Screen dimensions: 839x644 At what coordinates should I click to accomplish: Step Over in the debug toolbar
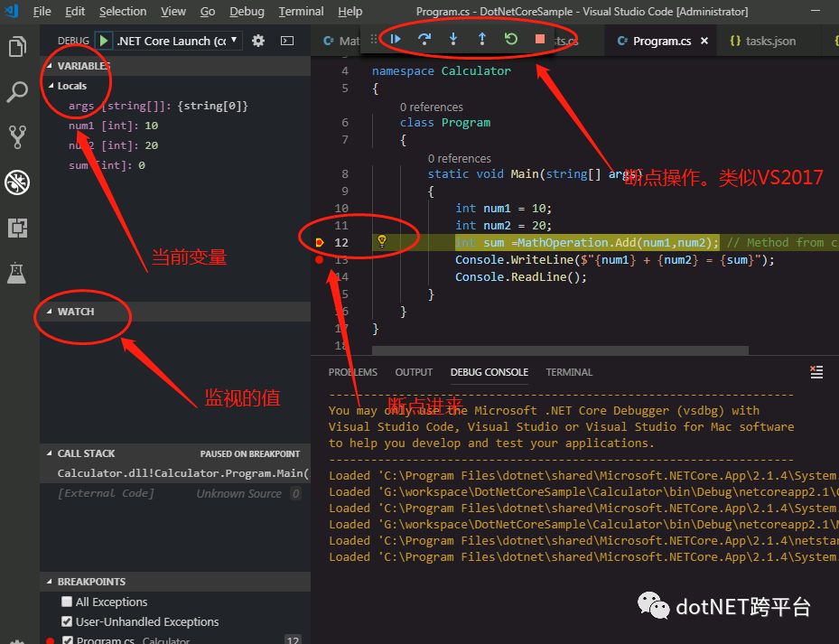point(424,39)
